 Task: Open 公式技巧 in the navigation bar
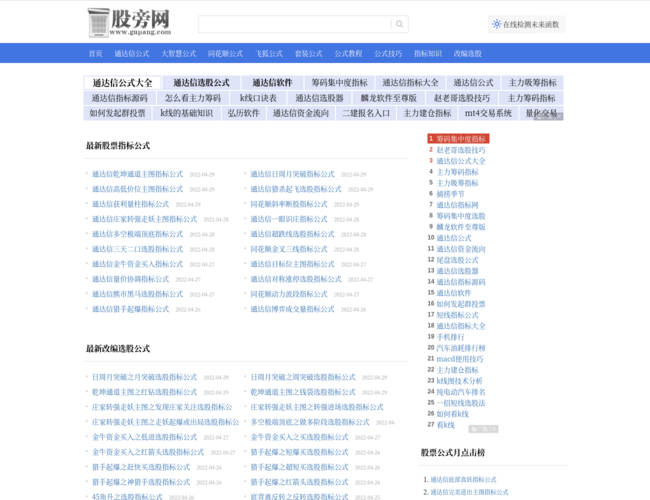click(388, 53)
